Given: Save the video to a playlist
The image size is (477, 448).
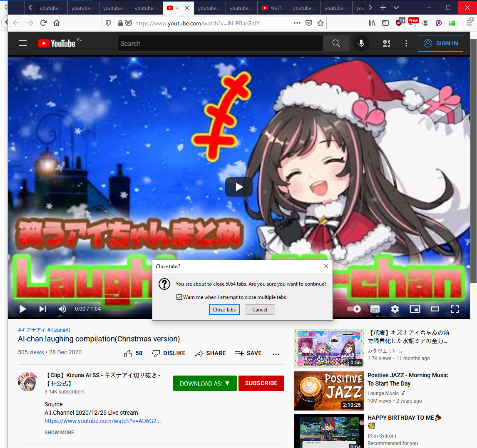Looking at the screenshot, I should pos(248,353).
